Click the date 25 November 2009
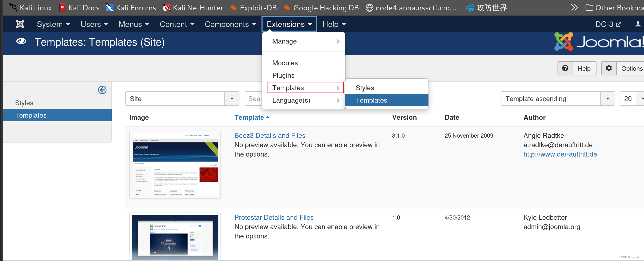644x261 pixels. click(469, 136)
